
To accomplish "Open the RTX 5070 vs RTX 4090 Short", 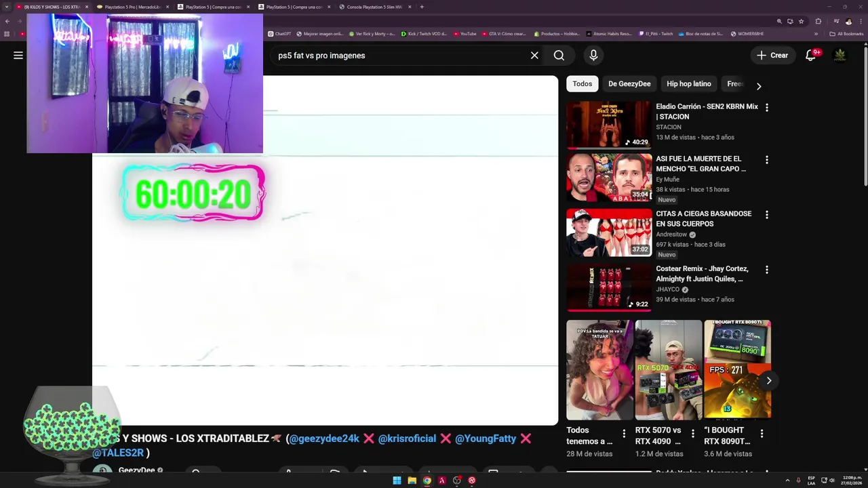I will (x=669, y=370).
